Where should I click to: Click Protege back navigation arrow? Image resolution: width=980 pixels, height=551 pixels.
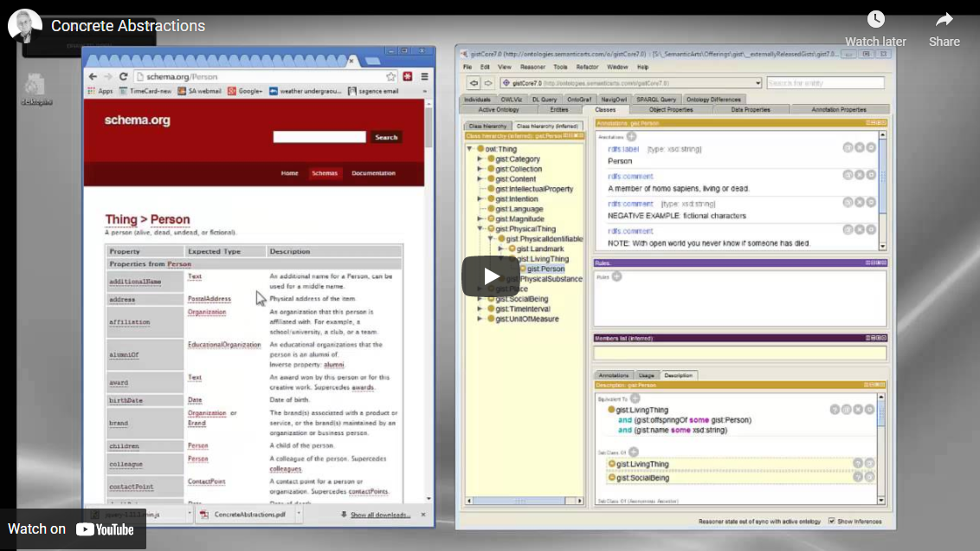474,83
